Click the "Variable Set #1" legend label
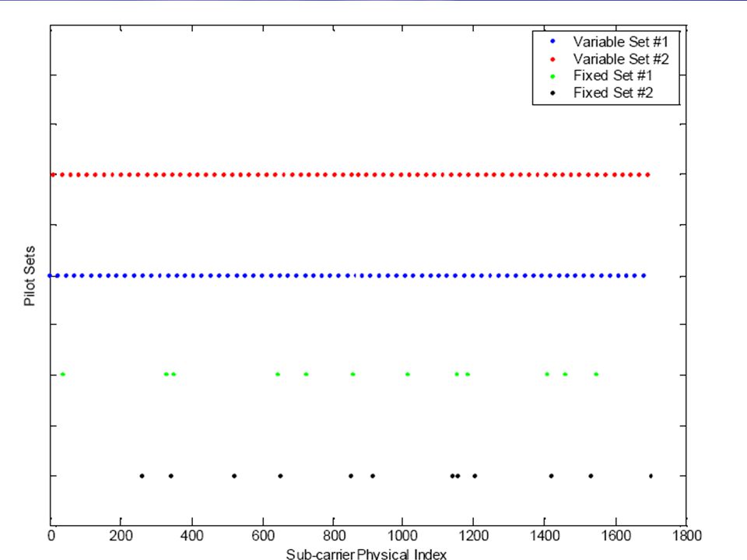This screenshot has height=560, width=747. (x=620, y=42)
